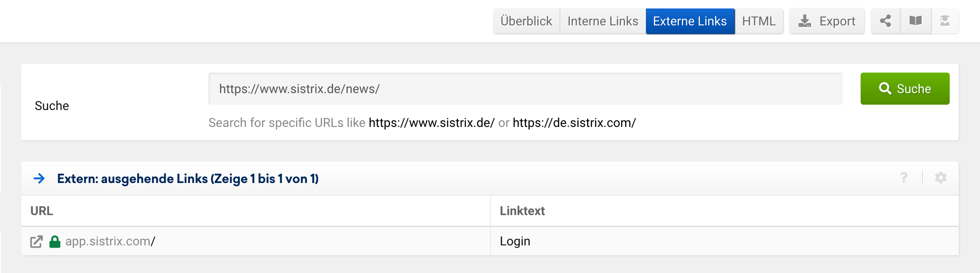Screen dimensions: 980x273
Task: Click the question mark help icon
Action: pos(904,178)
